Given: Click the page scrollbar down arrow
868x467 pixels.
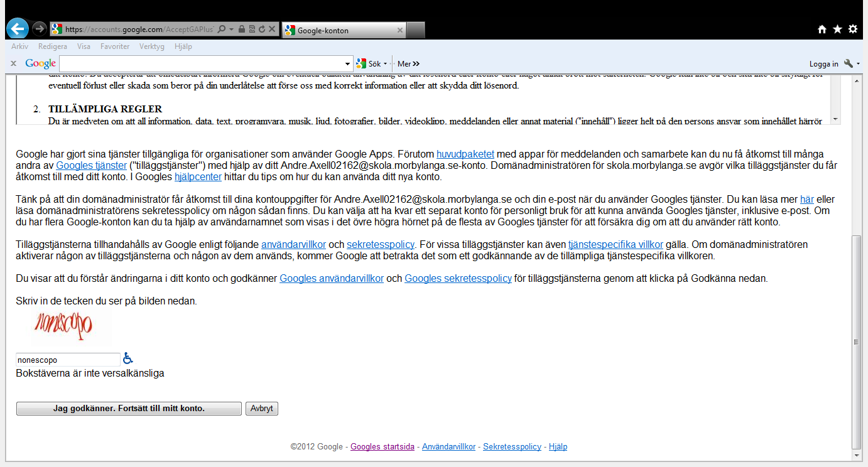Looking at the screenshot, I should (x=856, y=456).
